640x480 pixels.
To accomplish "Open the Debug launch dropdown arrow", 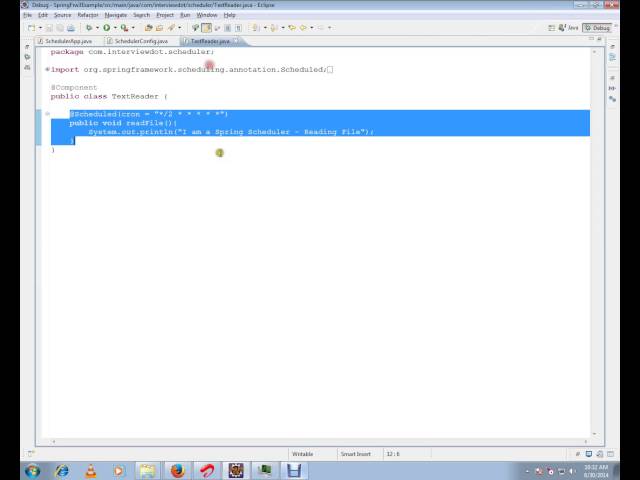I will pos(97,28).
